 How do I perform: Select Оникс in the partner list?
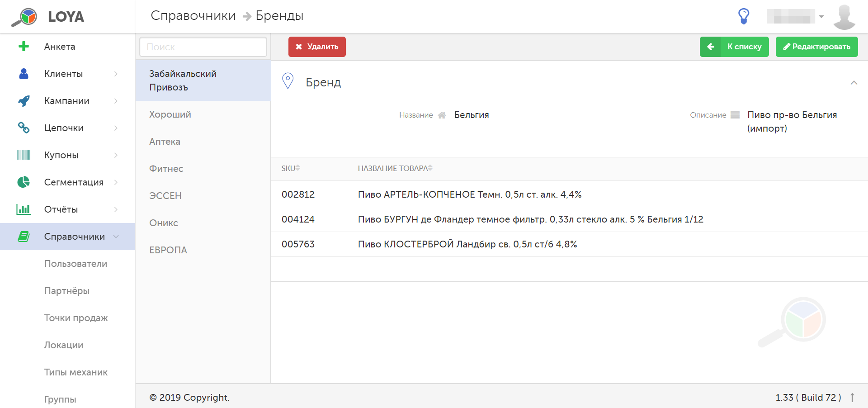(x=203, y=223)
